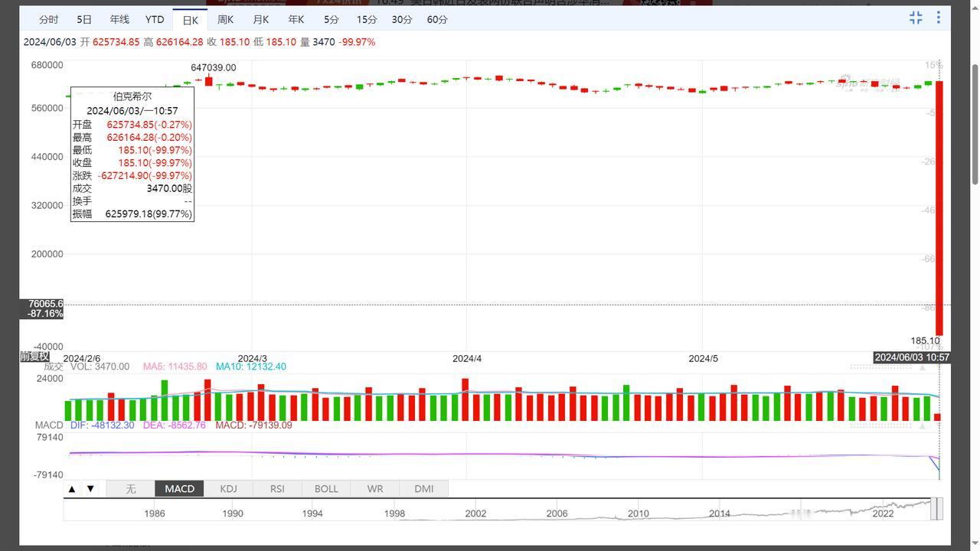The height and width of the screenshot is (551, 980).
Task: Click the 成交 3470.00股 tooltip row
Action: pos(132,188)
